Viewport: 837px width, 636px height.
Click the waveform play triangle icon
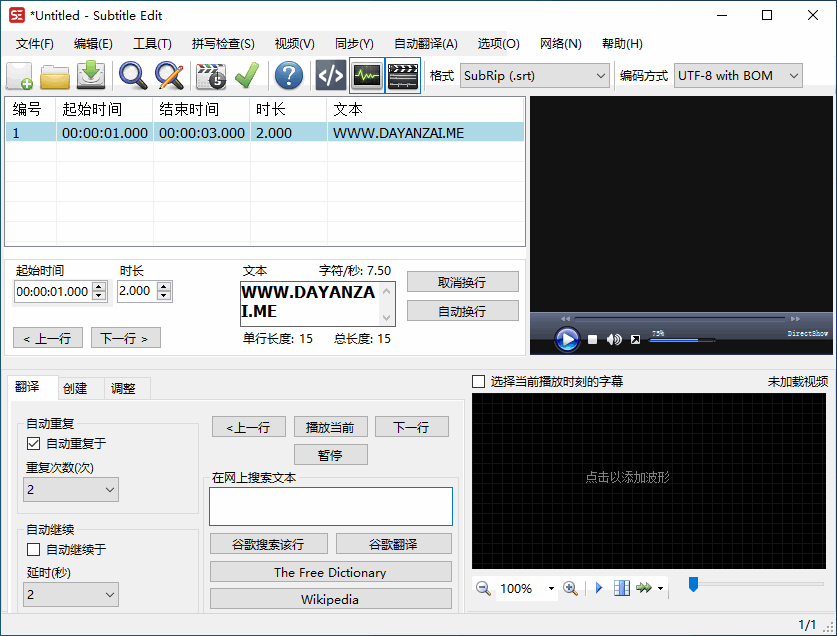click(599, 588)
